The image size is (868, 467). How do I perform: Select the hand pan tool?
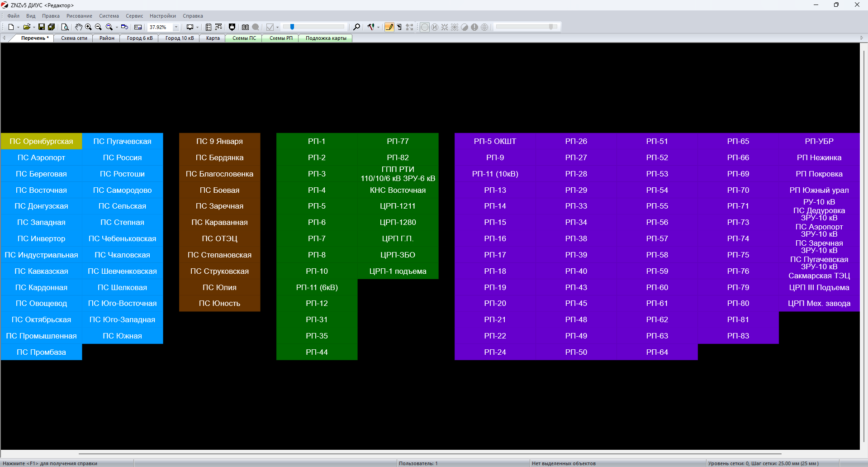point(79,27)
